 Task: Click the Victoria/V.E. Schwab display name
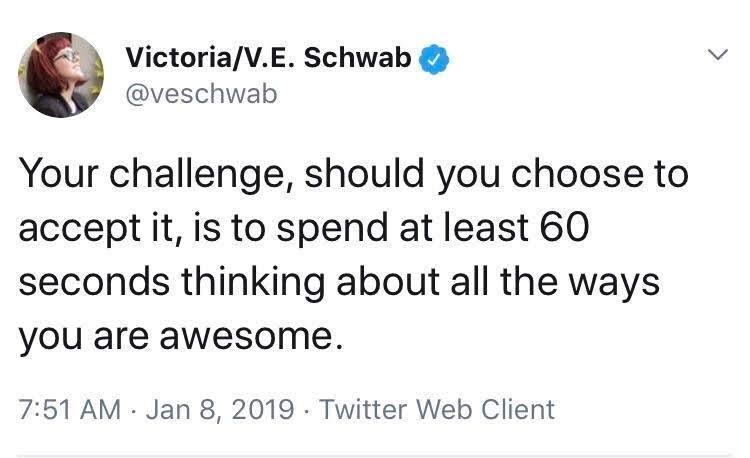tap(267, 59)
